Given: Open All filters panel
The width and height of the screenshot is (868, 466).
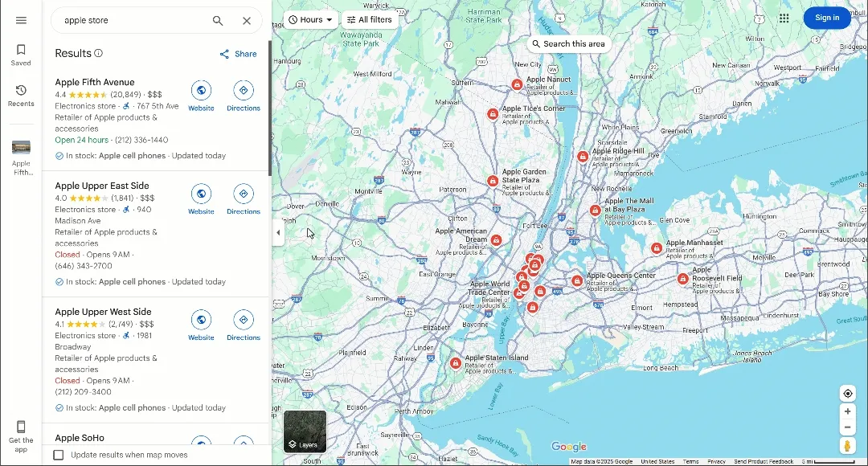Looking at the screenshot, I should point(369,19).
